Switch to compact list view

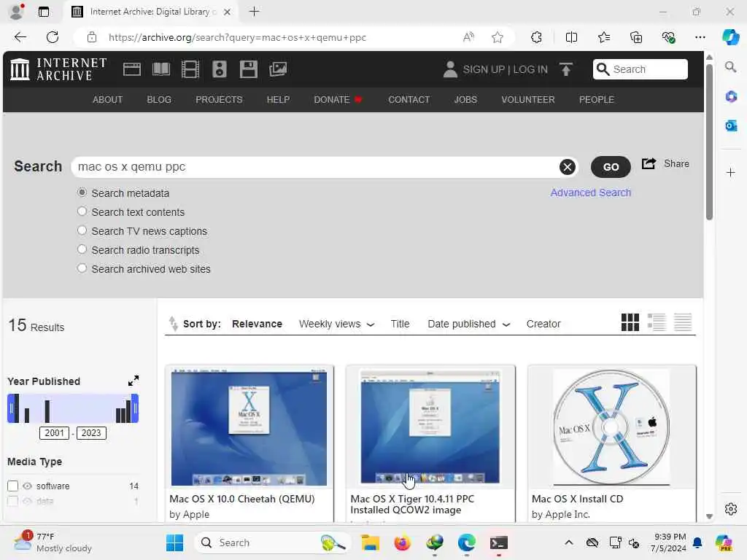click(x=683, y=322)
